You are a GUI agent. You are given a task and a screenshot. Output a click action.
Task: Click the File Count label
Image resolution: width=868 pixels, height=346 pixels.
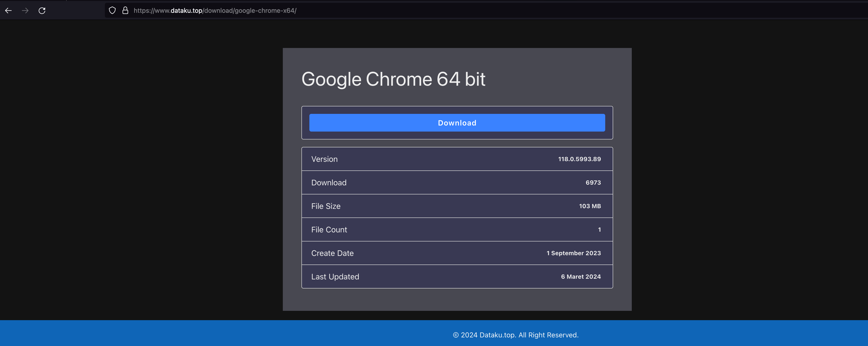click(x=329, y=230)
